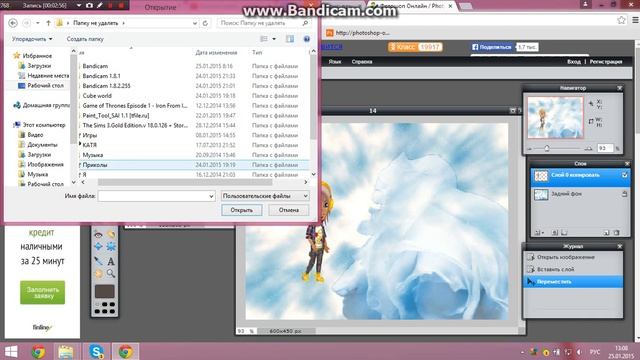Viewport: 640px width, 360px height.
Task: Click the horizontal scrollbar in file list
Action: point(185,182)
